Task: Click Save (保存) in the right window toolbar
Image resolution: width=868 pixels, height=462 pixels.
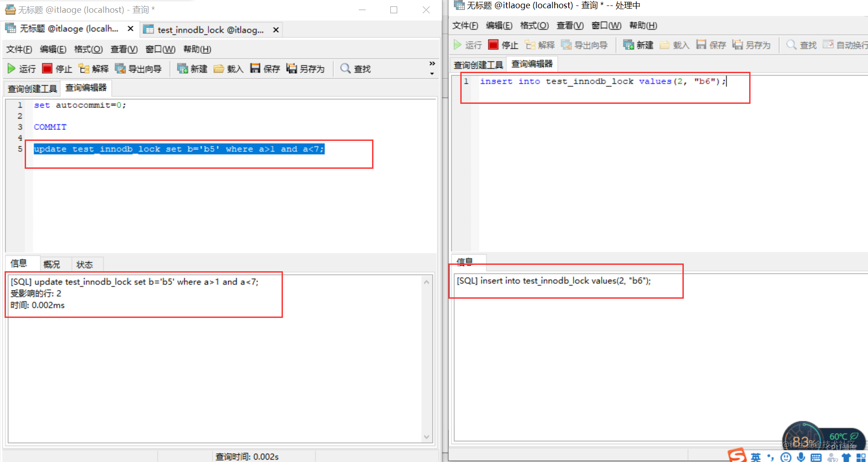Action: (711, 45)
